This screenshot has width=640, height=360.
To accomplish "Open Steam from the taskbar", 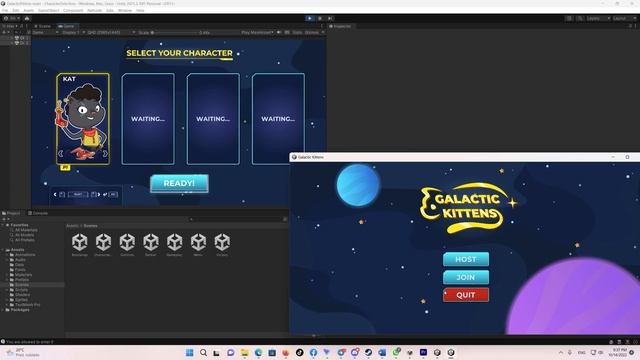I will (368, 353).
